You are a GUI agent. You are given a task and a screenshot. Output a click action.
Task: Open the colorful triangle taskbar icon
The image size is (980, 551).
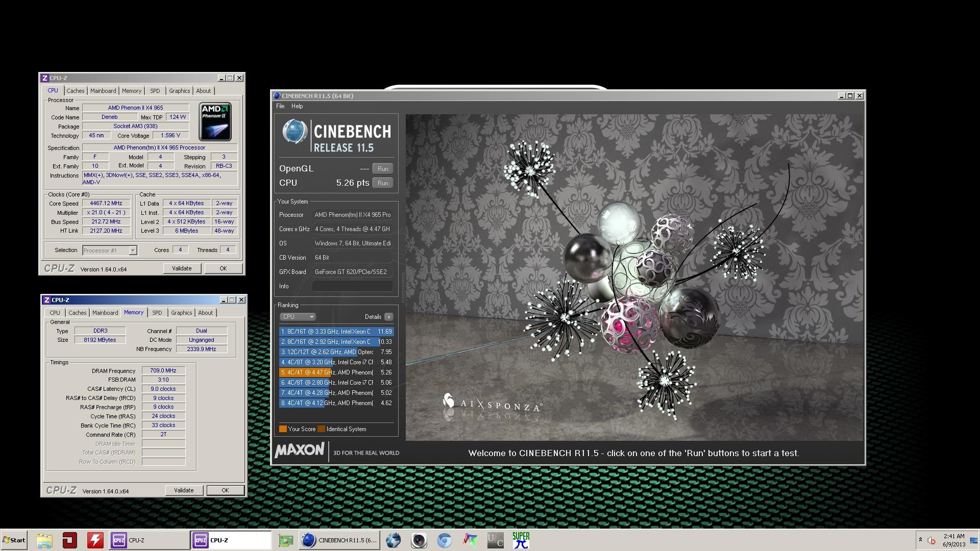tap(470, 540)
